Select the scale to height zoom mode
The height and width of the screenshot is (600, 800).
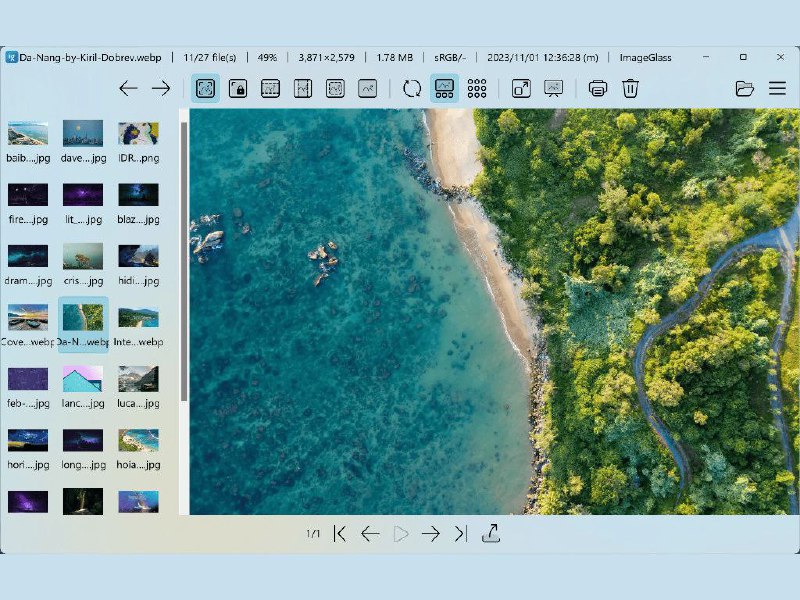coord(303,89)
